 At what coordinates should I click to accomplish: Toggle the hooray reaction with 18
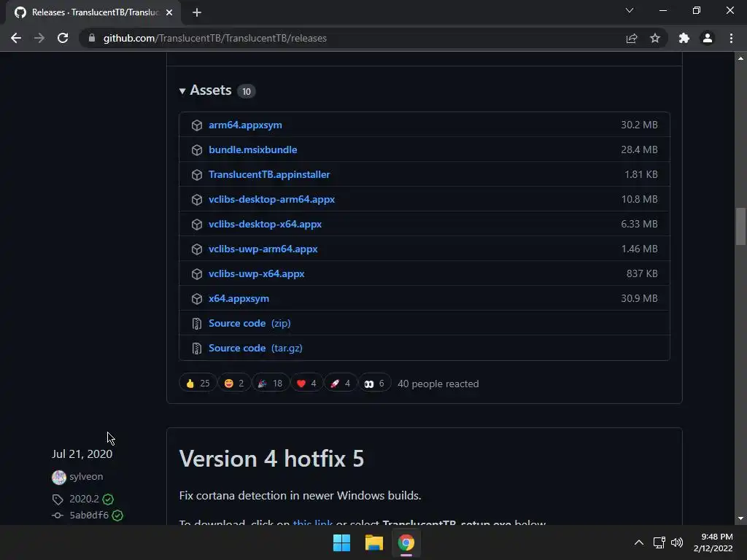[270, 384]
